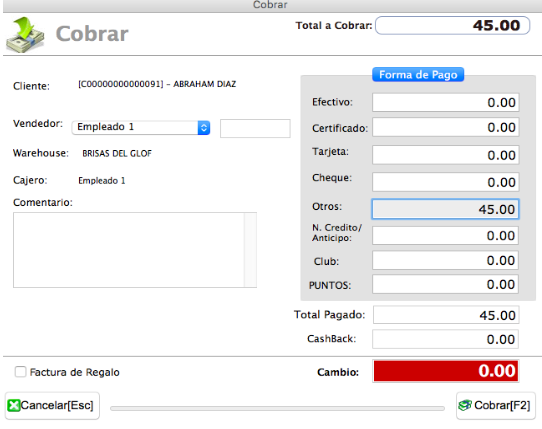Focus the N. Credito/Anticipo field
Screen dimensions: 542x429
[446, 235]
